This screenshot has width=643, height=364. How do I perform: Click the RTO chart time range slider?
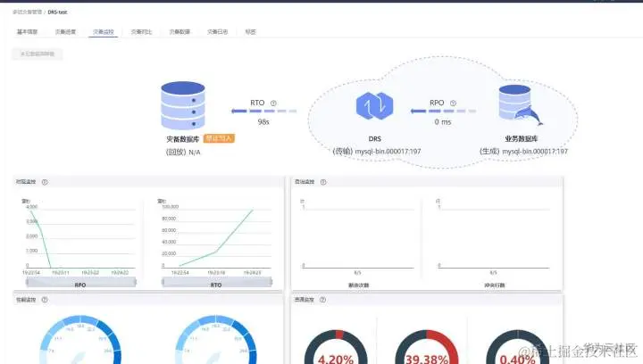[217, 282]
